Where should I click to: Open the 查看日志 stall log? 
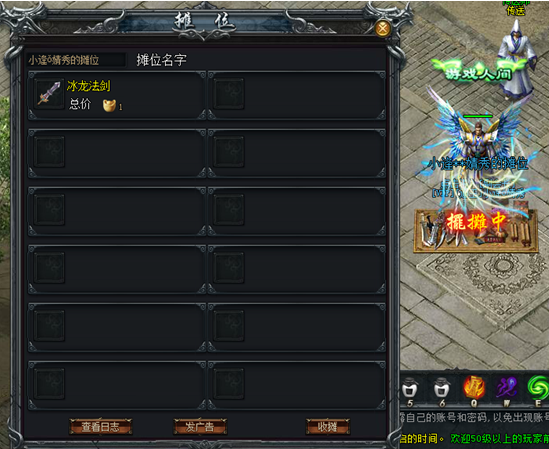click(x=100, y=427)
